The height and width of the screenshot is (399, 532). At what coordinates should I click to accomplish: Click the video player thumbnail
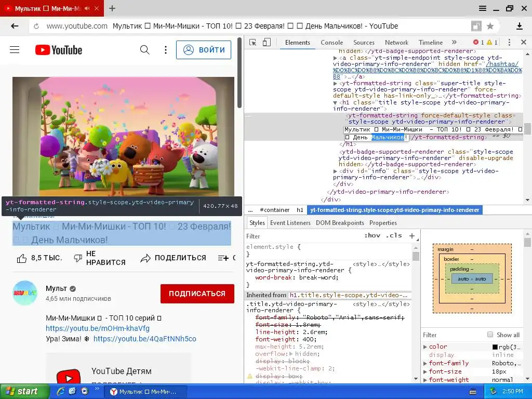coord(124,137)
